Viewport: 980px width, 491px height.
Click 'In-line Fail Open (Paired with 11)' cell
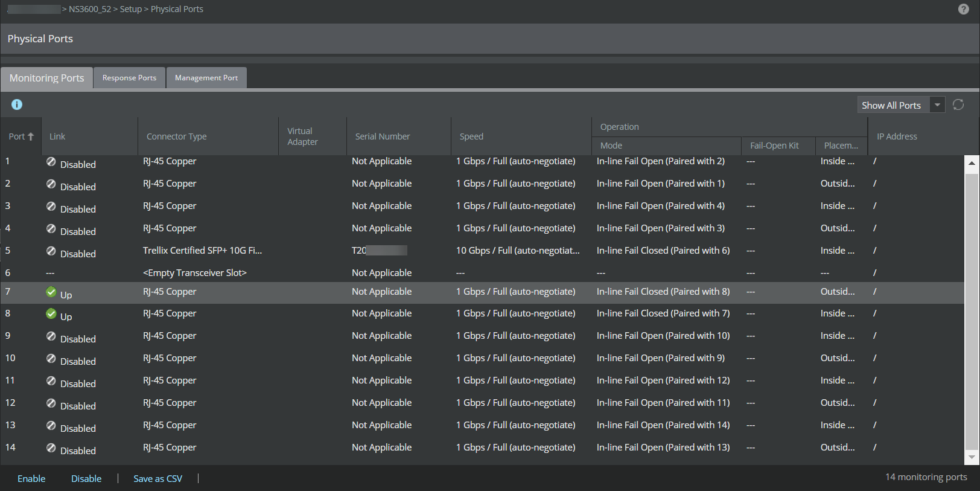pos(663,403)
